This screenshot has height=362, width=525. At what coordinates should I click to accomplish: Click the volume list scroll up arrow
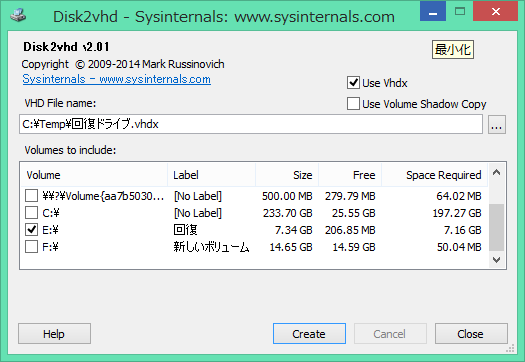click(x=497, y=172)
